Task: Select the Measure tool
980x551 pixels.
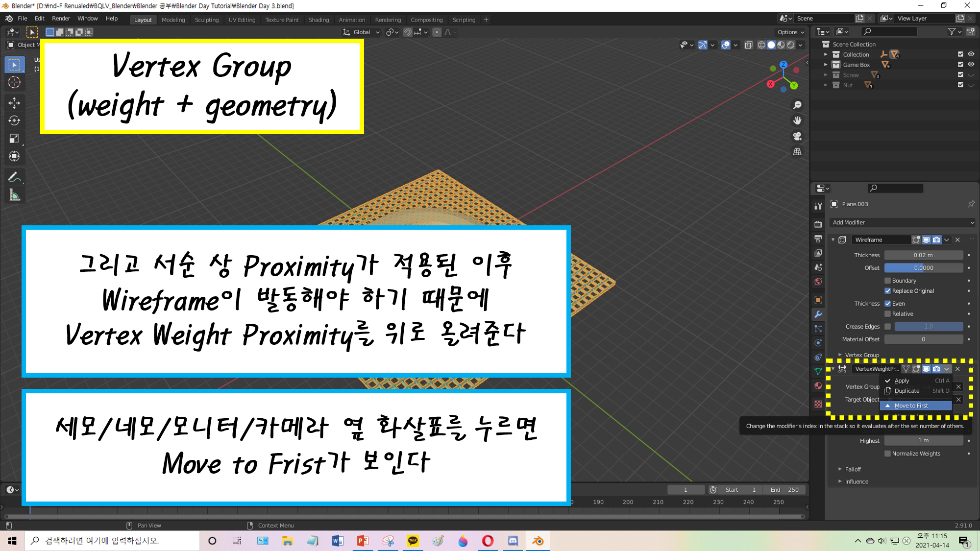Action: coord(14,196)
